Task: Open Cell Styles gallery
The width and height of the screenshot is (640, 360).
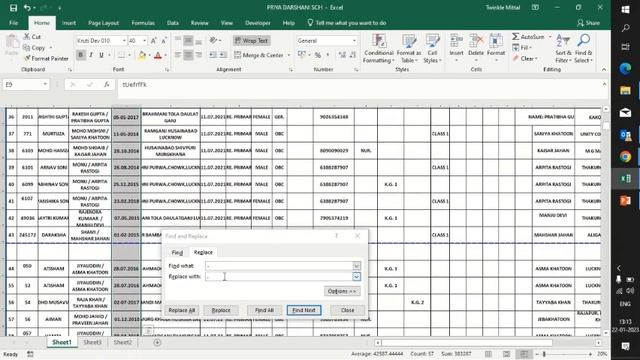Action: (432, 48)
